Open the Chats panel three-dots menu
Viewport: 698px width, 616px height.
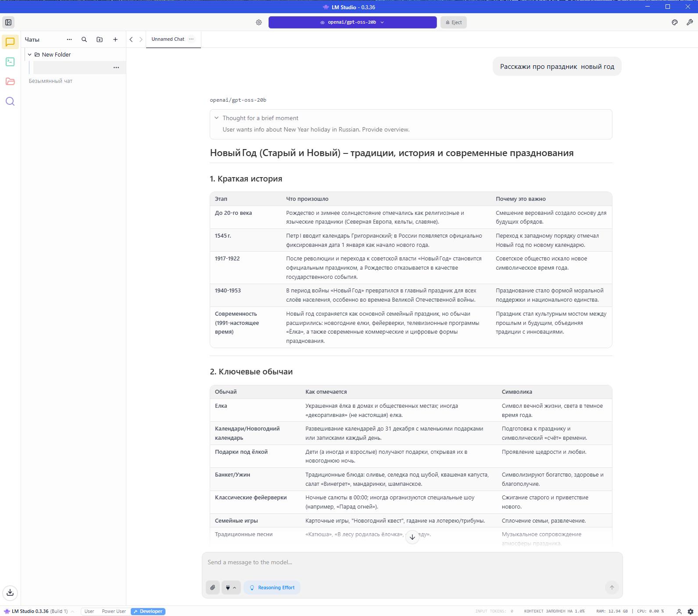pos(69,39)
